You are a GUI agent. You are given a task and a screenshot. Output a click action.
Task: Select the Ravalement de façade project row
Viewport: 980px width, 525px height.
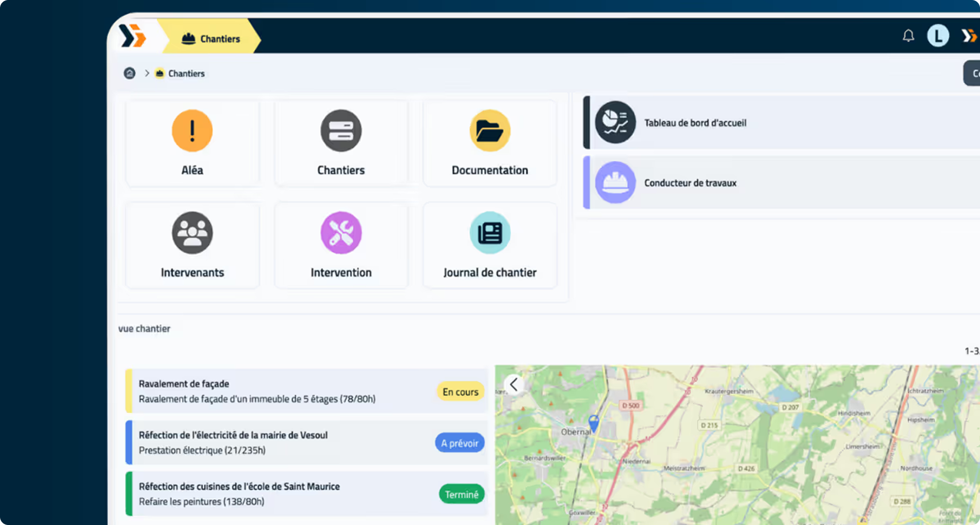click(x=306, y=391)
